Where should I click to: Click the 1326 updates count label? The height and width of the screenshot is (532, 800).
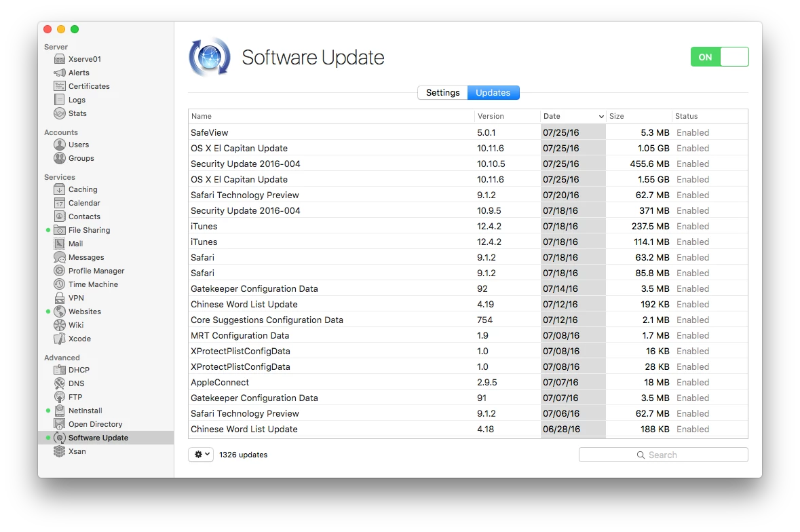[244, 455]
